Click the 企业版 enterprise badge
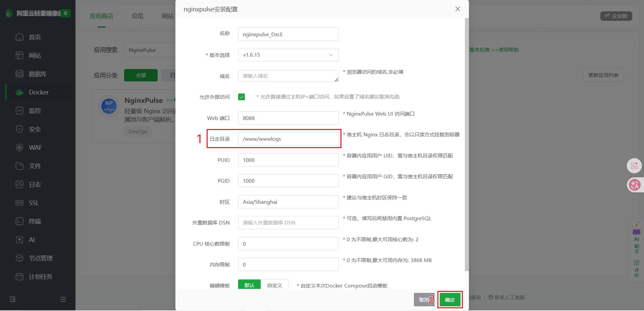 (x=616, y=16)
